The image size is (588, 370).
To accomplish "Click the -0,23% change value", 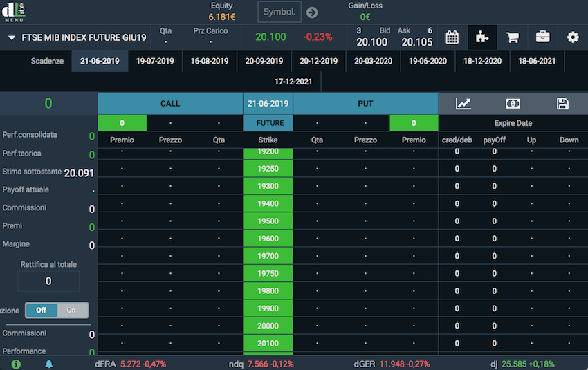I will pyautogui.click(x=318, y=37).
